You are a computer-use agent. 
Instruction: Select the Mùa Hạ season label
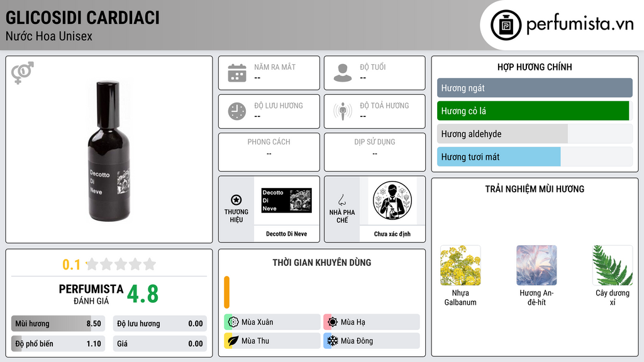pyautogui.click(x=353, y=322)
